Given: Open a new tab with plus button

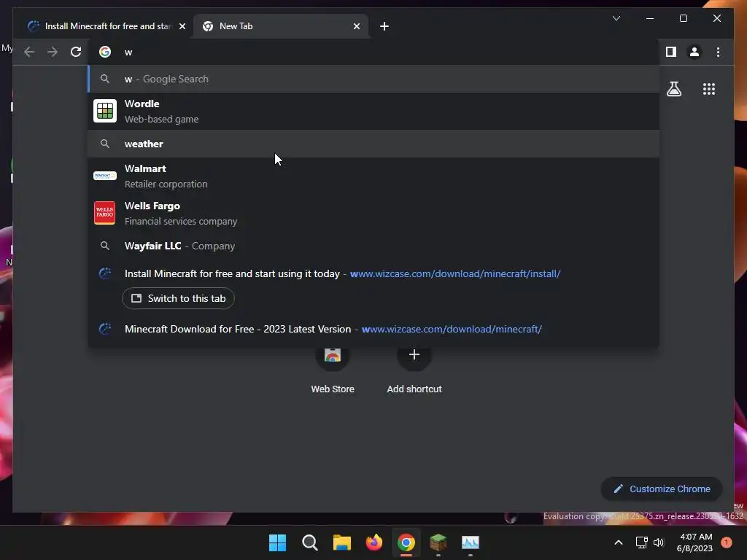Looking at the screenshot, I should (x=384, y=26).
